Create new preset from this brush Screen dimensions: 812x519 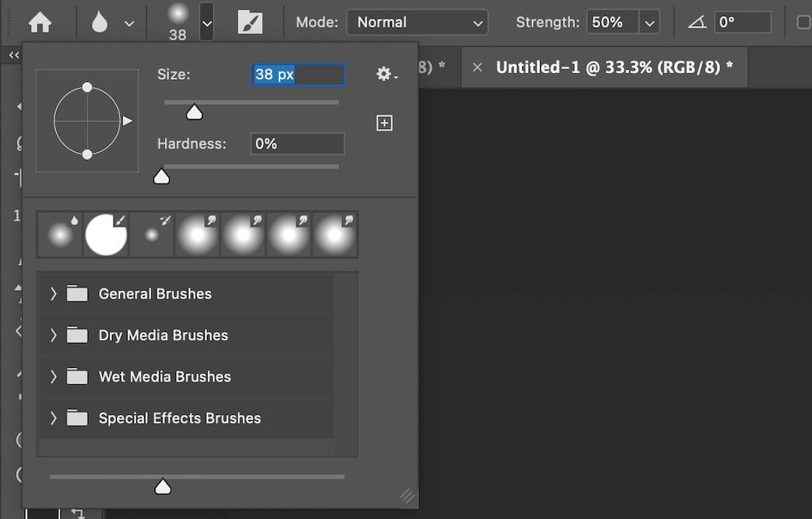click(x=385, y=123)
